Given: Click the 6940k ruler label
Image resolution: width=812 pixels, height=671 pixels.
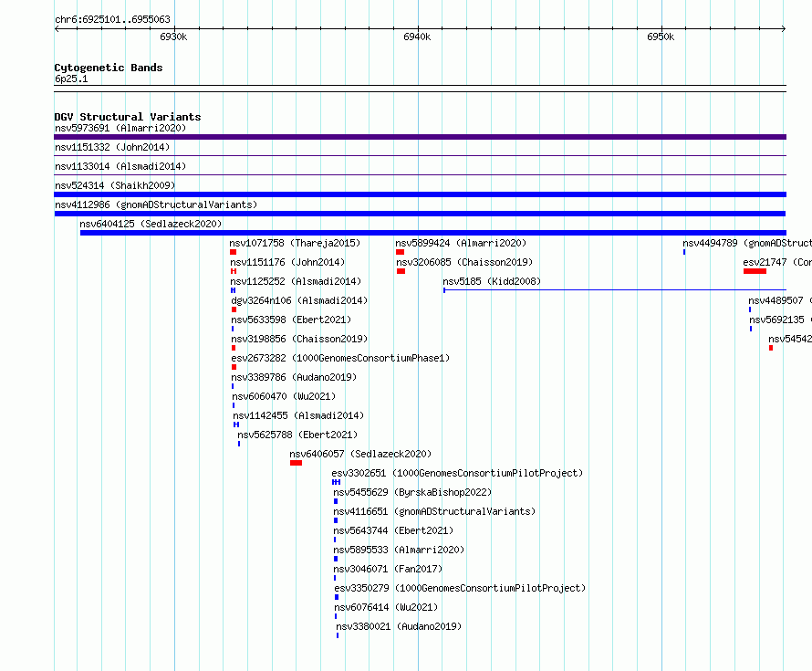Looking at the screenshot, I should [x=417, y=37].
